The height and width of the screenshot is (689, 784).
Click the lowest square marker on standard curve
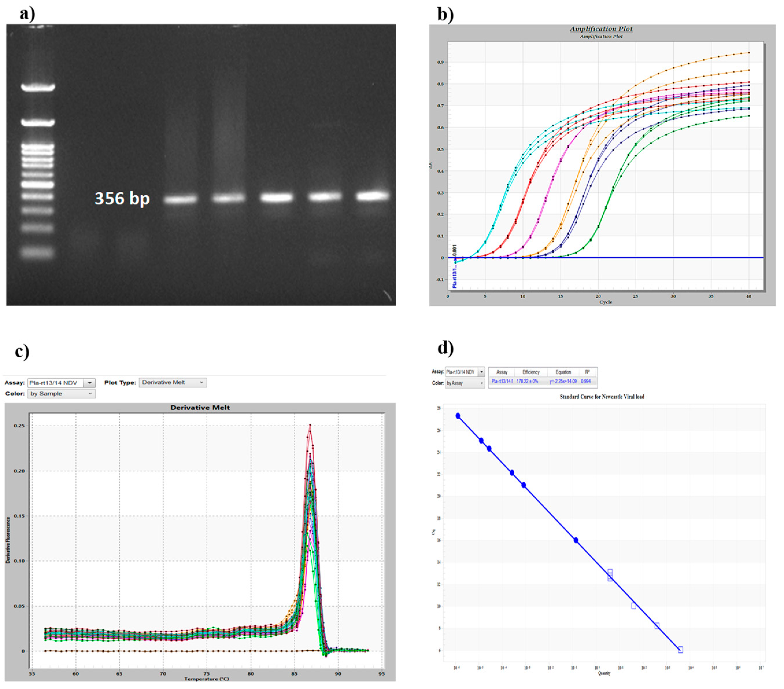(681, 650)
